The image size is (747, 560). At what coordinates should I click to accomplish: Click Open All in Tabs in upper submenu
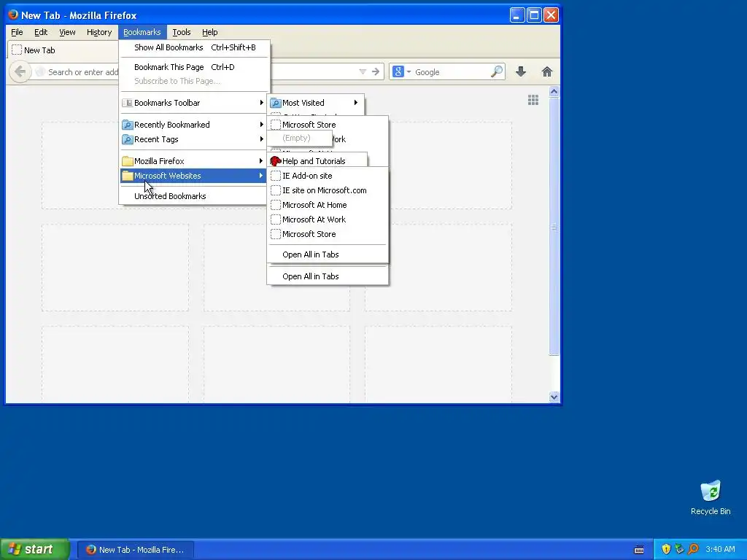click(x=328, y=254)
